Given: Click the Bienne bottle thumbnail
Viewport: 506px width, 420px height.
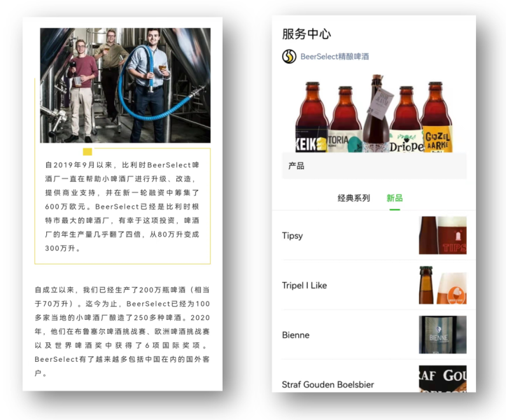Looking at the screenshot, I should point(442,335).
